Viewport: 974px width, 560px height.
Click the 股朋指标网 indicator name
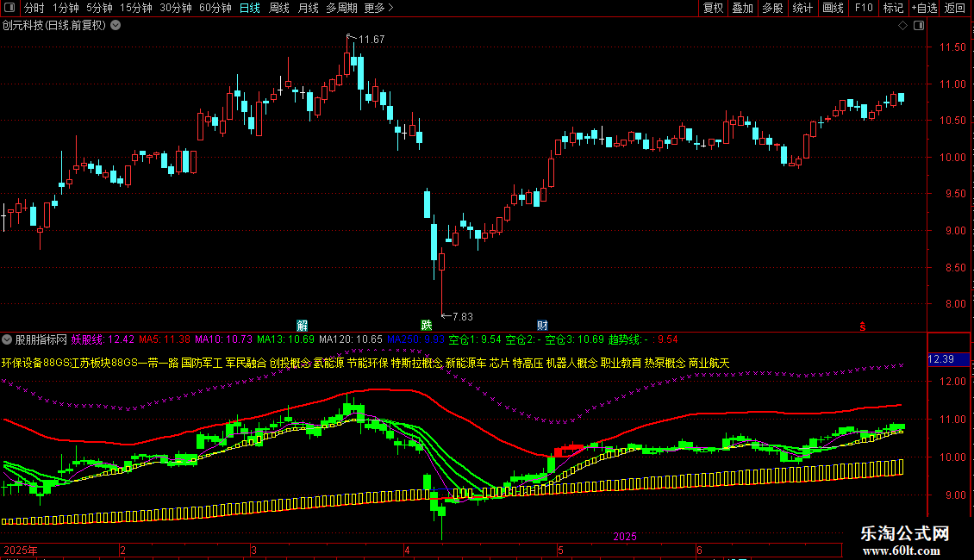41,339
